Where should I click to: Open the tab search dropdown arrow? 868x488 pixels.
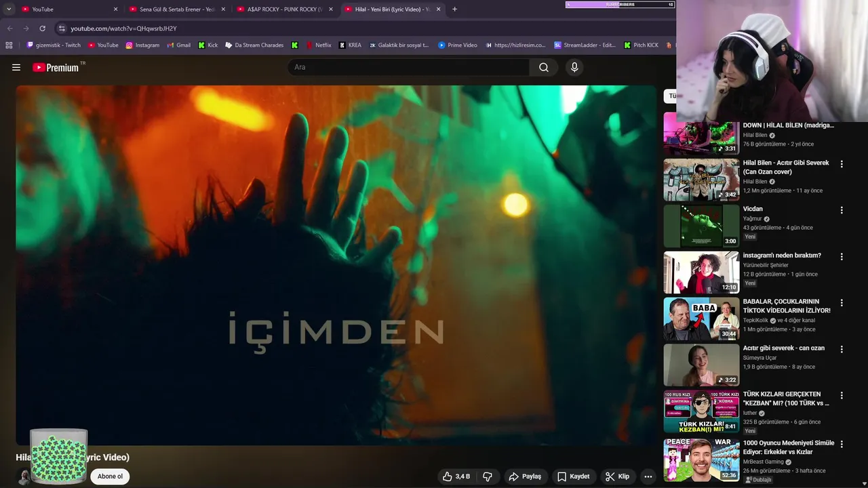click(9, 9)
